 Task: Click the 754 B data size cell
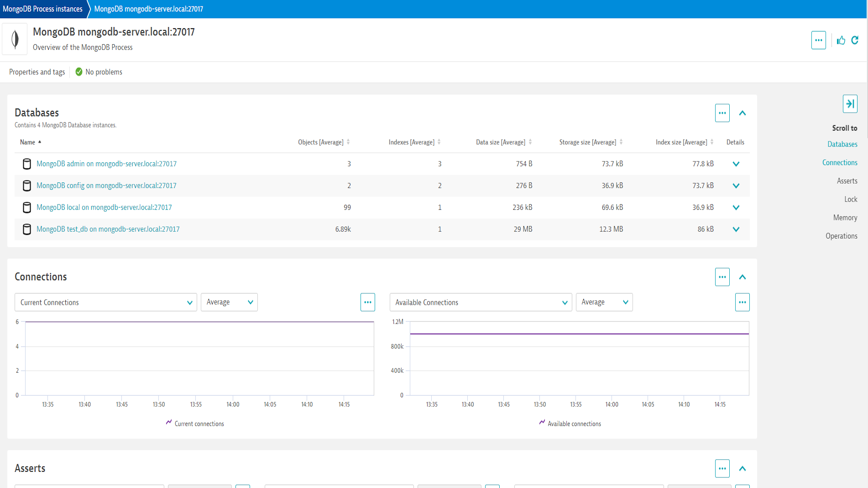point(524,164)
